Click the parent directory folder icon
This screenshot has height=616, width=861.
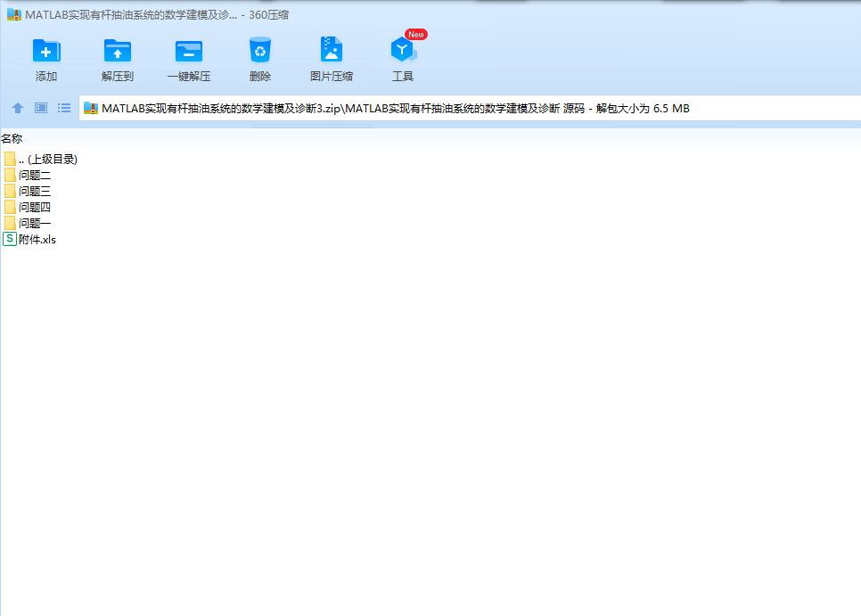10,160
